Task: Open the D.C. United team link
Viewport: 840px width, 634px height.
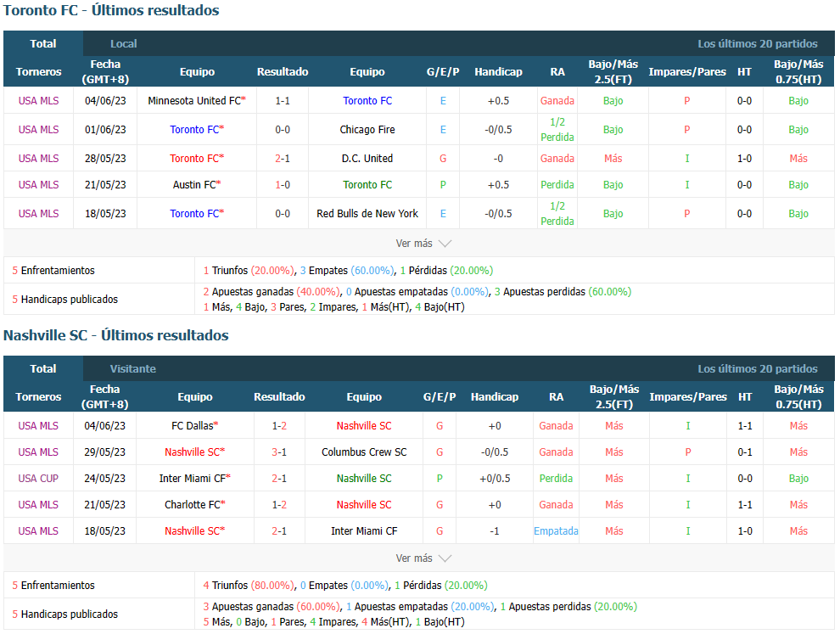Action: pos(367,159)
